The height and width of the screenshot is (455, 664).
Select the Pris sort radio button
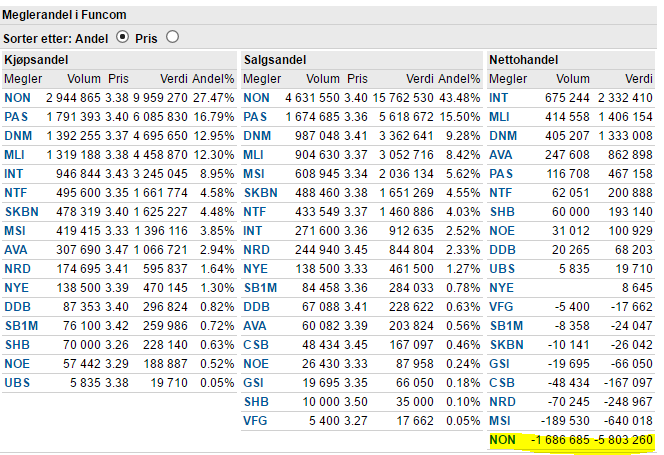coord(172,37)
